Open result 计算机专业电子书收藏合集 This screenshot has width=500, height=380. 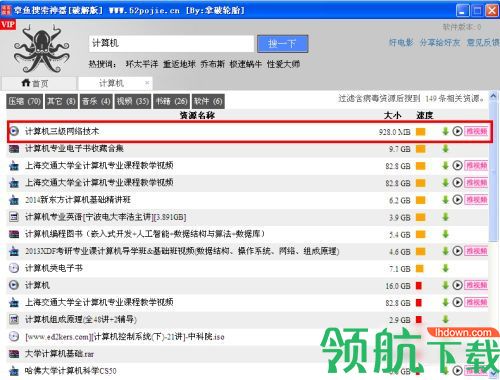tap(74, 148)
